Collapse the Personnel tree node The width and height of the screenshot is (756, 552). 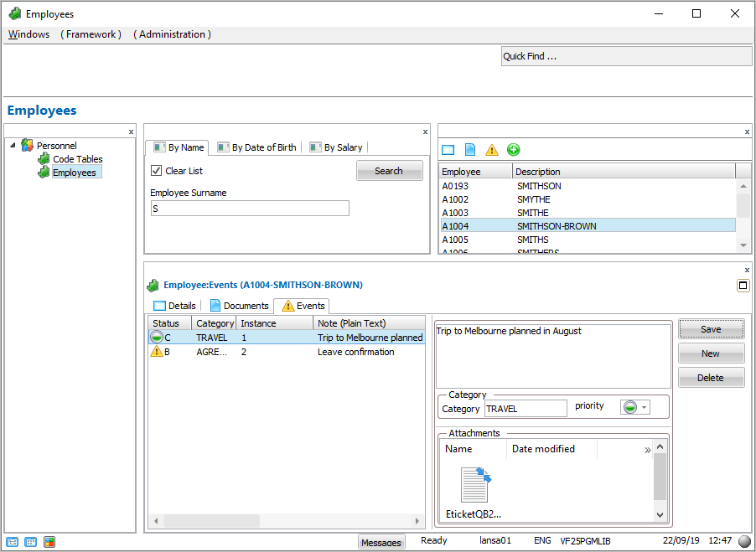pos(13,146)
